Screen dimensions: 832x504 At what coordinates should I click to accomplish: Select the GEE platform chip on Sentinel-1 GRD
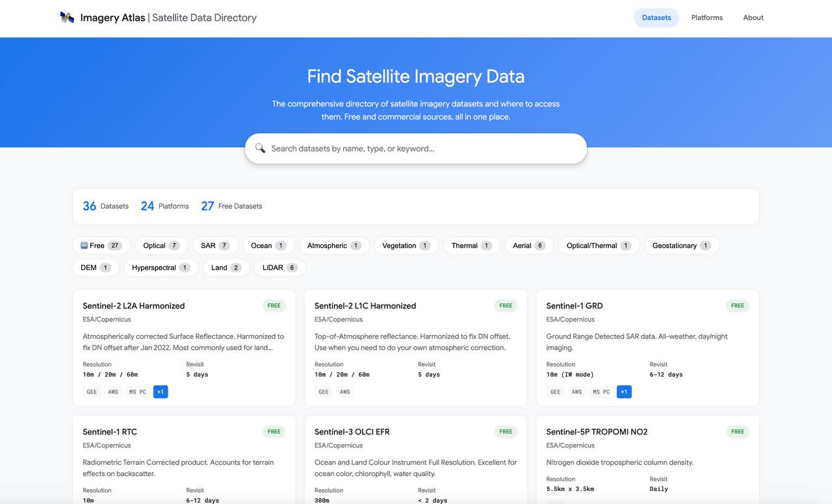coord(555,392)
